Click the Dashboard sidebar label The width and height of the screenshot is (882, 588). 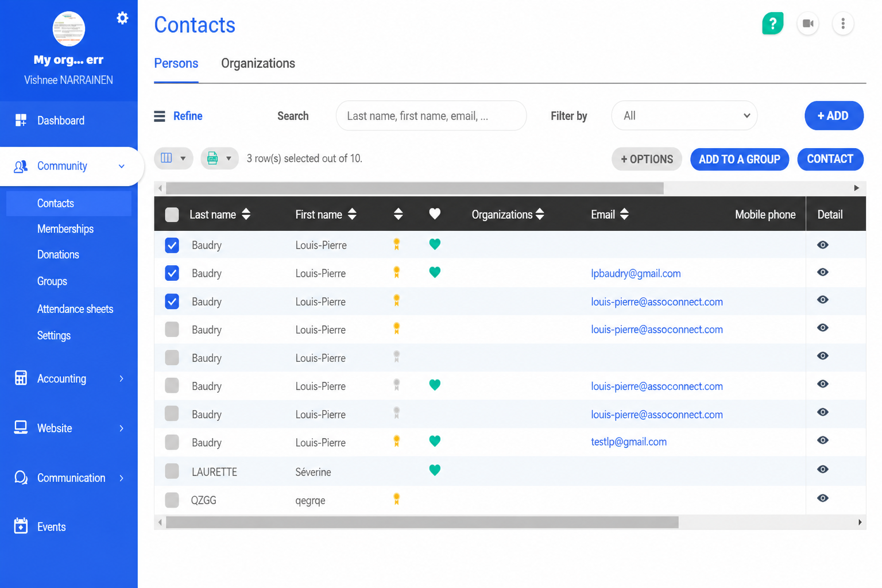click(x=61, y=121)
